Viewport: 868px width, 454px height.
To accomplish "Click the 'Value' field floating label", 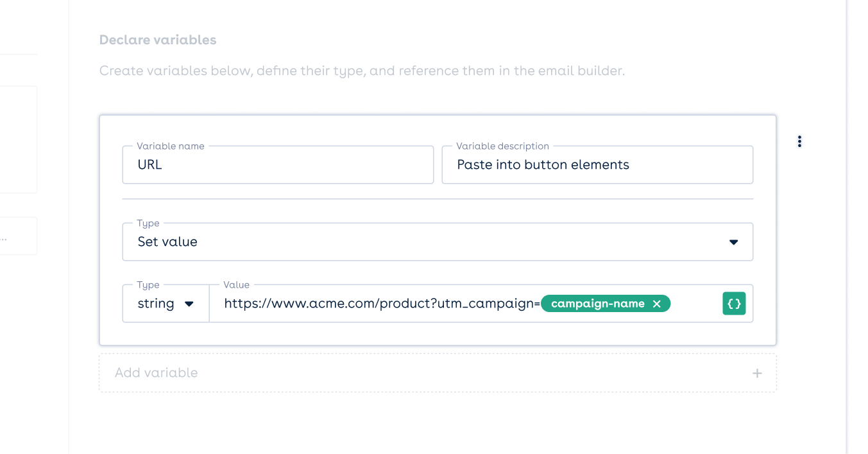I will point(237,285).
